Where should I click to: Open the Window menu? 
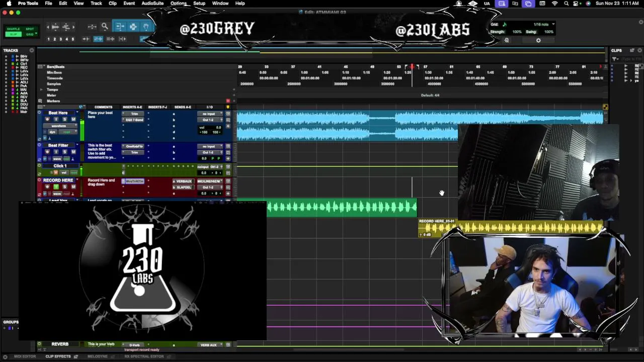click(220, 4)
